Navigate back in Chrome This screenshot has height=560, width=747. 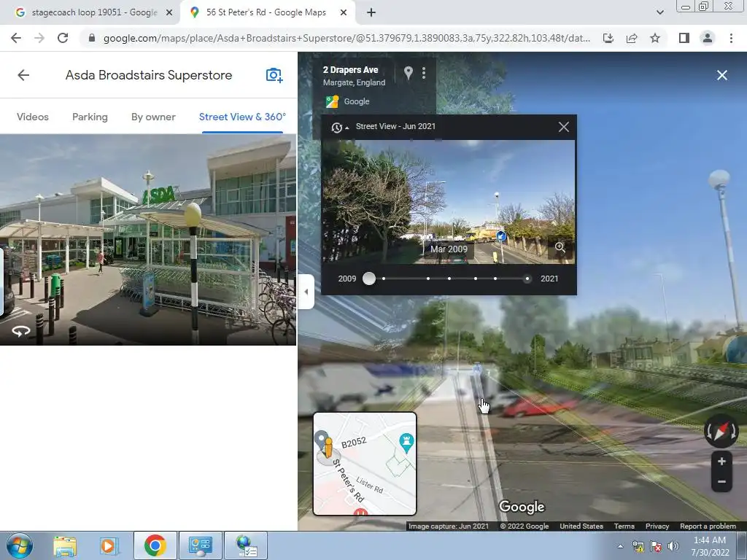click(16, 38)
